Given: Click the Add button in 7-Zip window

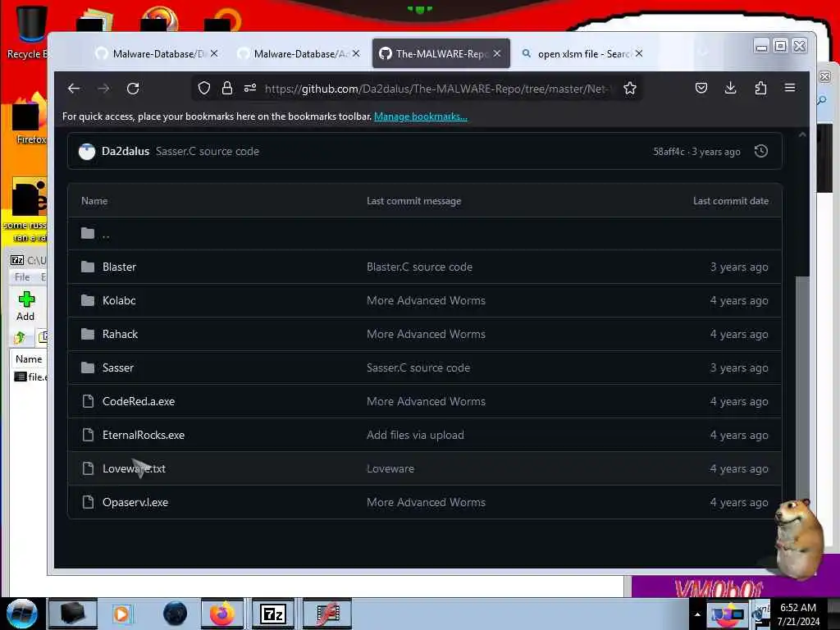Looking at the screenshot, I should 25,307.
